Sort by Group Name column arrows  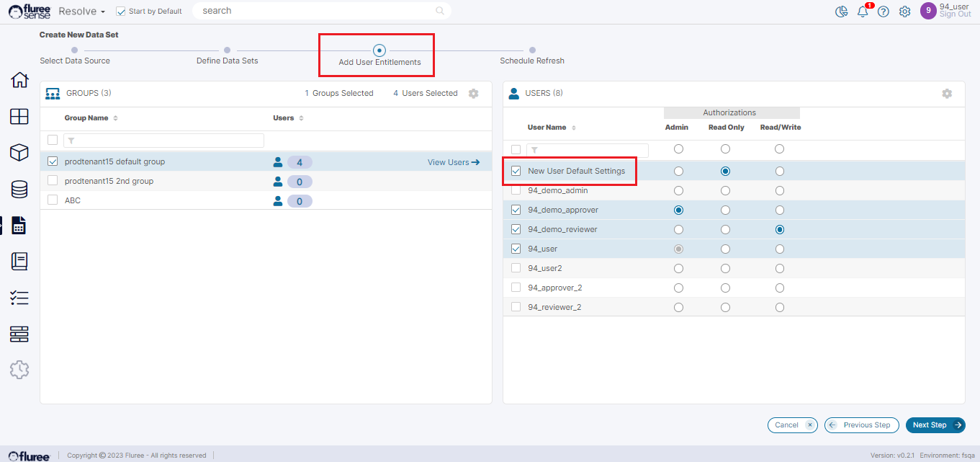115,118
